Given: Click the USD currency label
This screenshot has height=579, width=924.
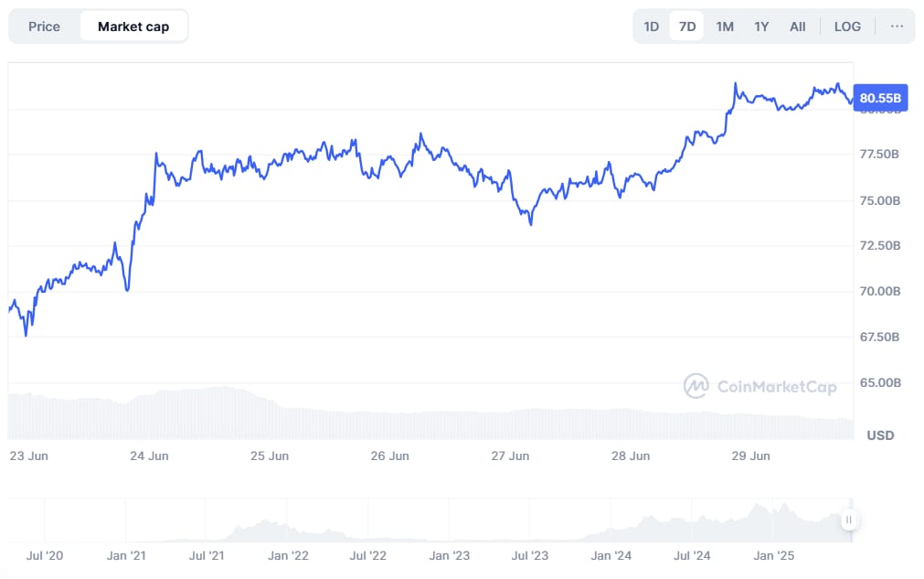Looking at the screenshot, I should pos(880,435).
